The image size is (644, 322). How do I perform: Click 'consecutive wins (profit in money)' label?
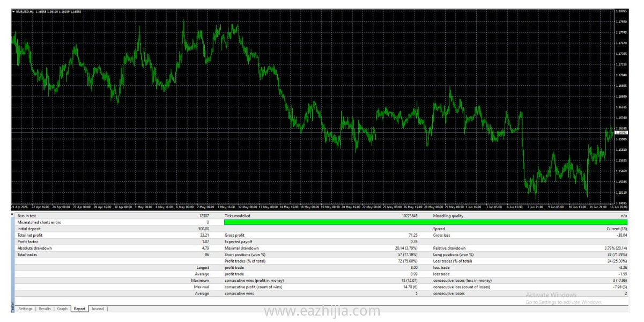pos(254,280)
